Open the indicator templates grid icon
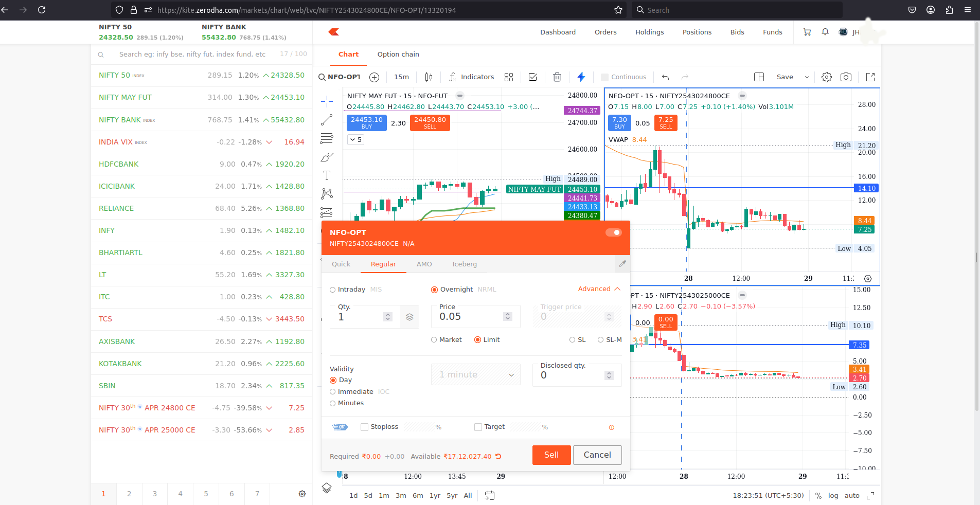The height and width of the screenshot is (505, 980). pyautogui.click(x=509, y=77)
